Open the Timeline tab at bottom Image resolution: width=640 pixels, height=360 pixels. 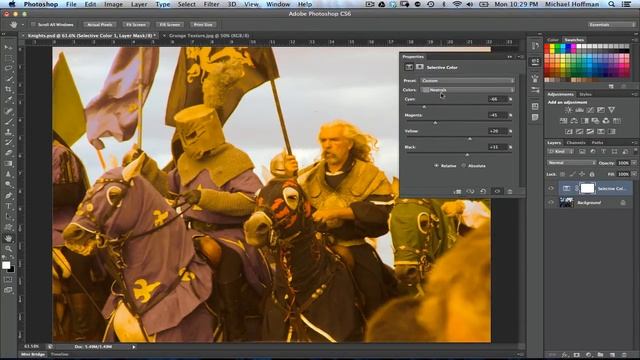[59, 354]
